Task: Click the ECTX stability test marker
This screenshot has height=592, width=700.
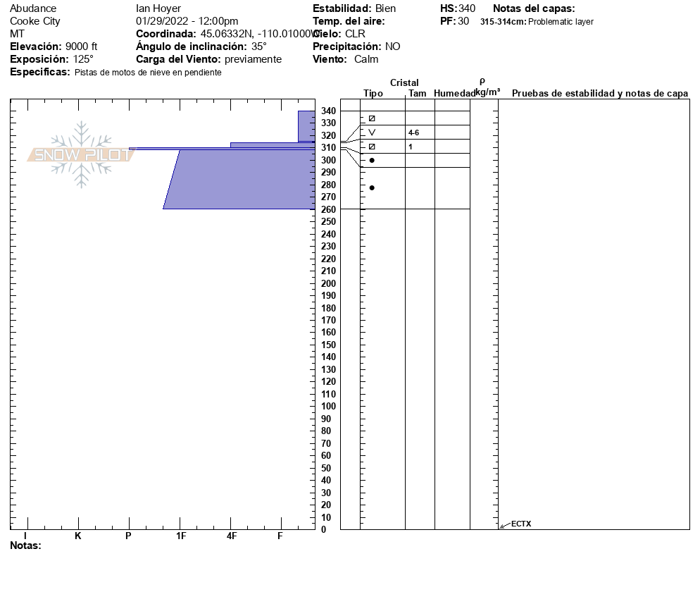Action: coord(520,524)
